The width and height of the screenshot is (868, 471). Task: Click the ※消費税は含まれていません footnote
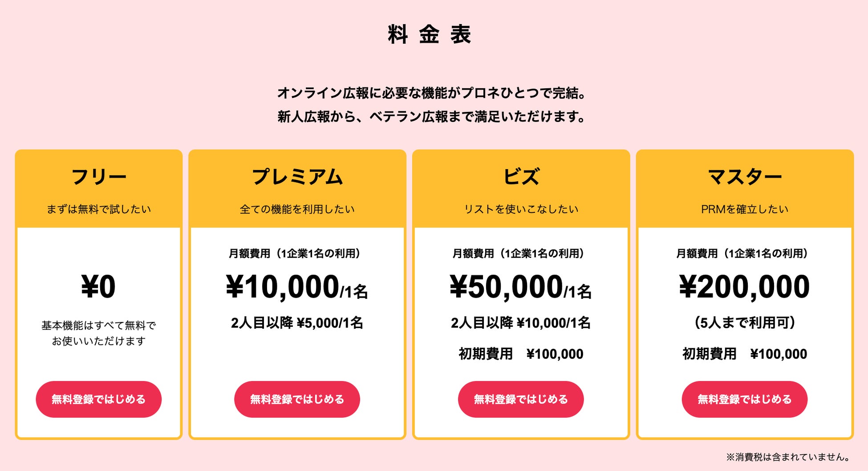pos(788,457)
